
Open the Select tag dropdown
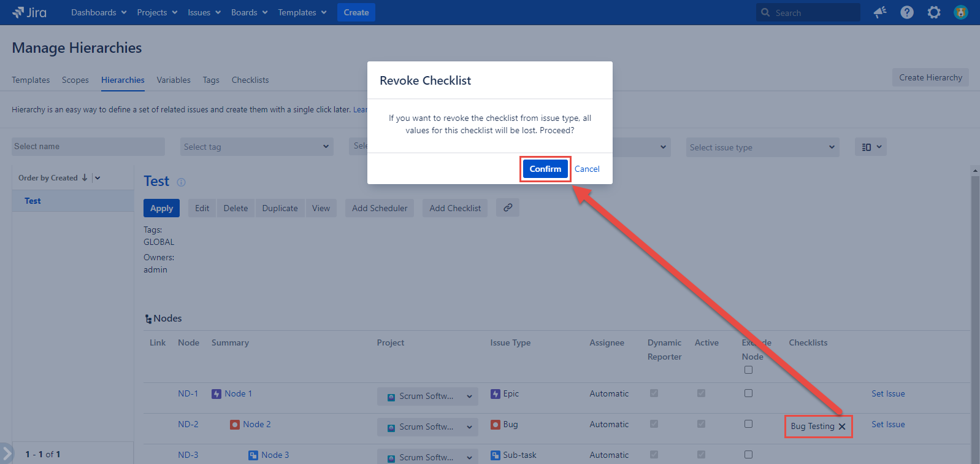tap(257, 147)
